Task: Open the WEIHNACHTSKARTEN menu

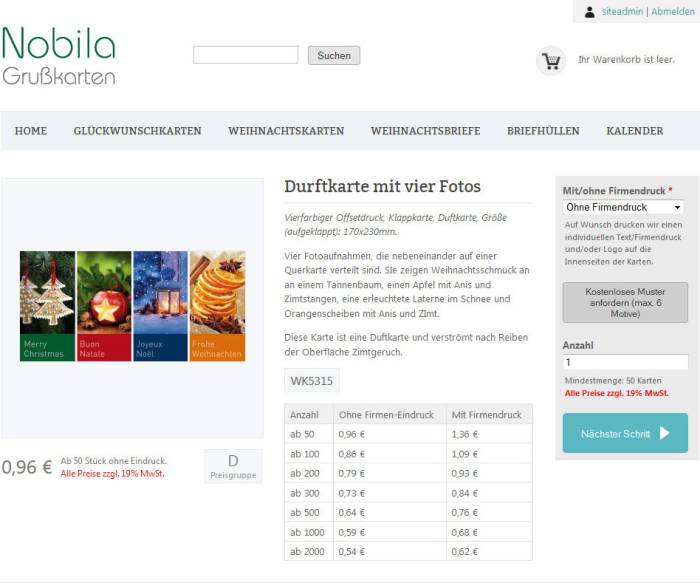Action: 286,131
